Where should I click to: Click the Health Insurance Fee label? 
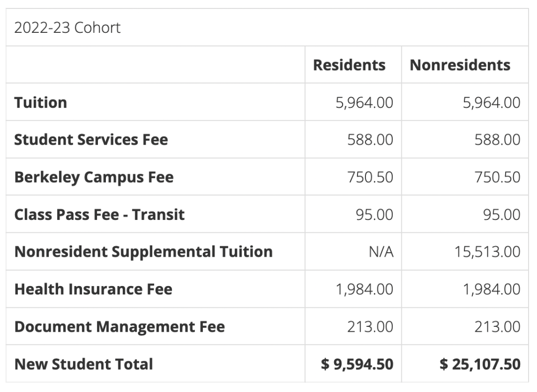(93, 289)
